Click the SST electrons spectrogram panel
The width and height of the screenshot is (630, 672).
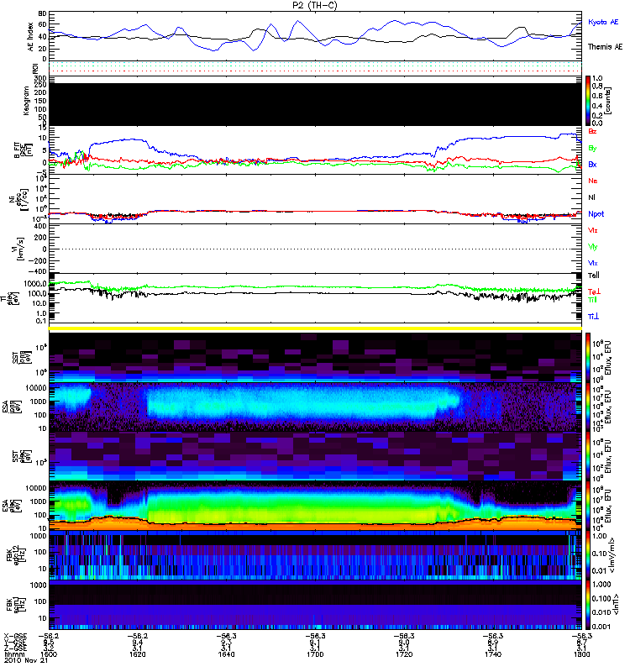(316, 456)
